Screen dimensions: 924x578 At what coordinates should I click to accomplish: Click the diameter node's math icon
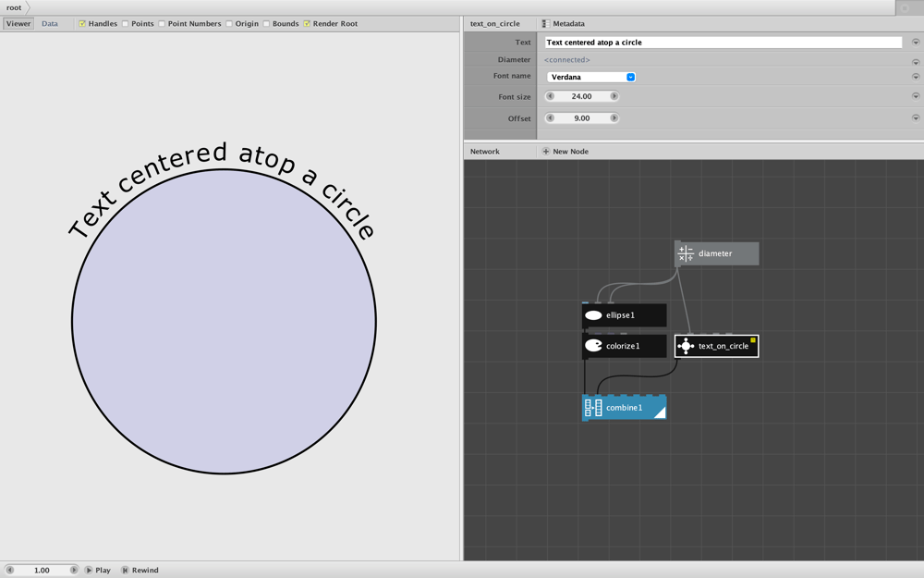tap(686, 253)
